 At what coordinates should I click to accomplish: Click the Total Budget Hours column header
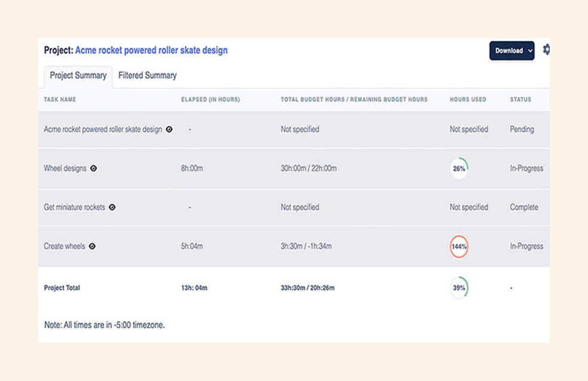coord(354,99)
